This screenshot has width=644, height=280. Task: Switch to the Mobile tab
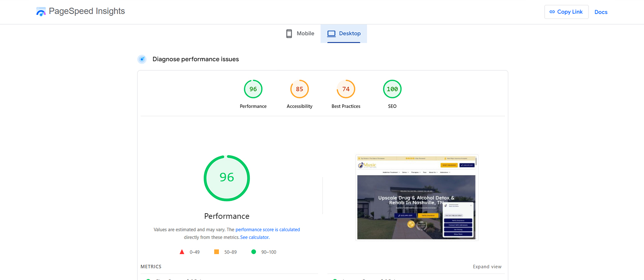[x=300, y=34]
